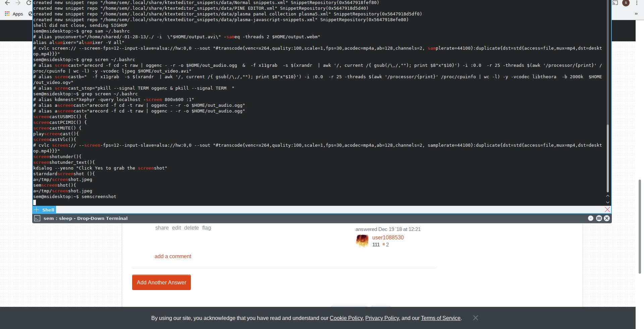Toggle keep-open dot button in Yakuake
This screenshot has height=329, width=644.
click(591, 218)
